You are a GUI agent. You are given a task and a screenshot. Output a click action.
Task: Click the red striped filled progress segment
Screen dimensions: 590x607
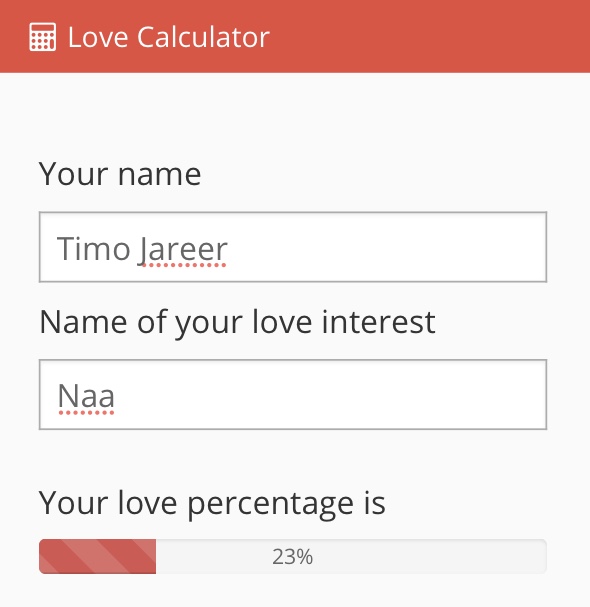98,556
